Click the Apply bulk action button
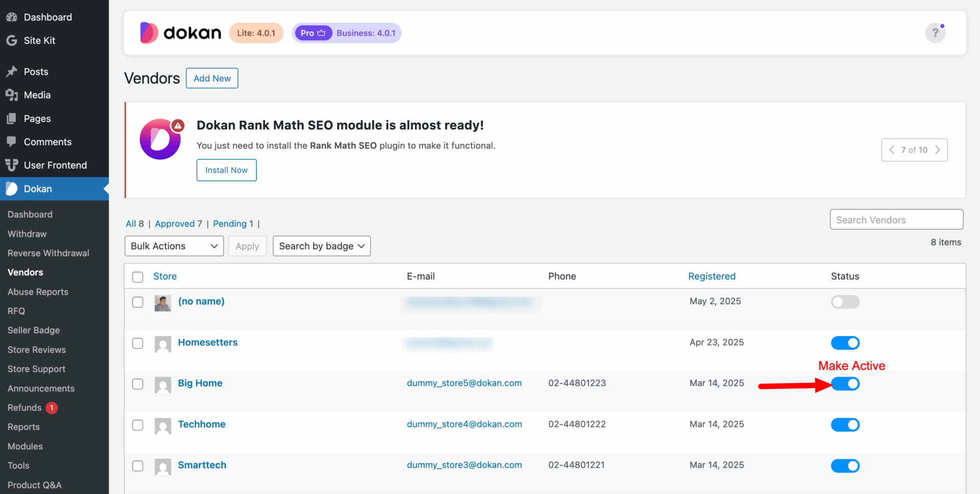This screenshot has width=980, height=494. tap(248, 246)
